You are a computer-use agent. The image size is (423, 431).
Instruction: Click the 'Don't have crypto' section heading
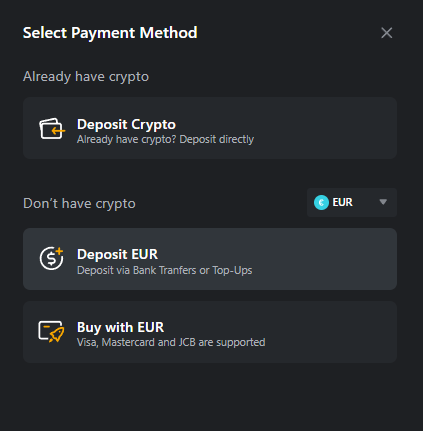pyautogui.click(x=79, y=203)
